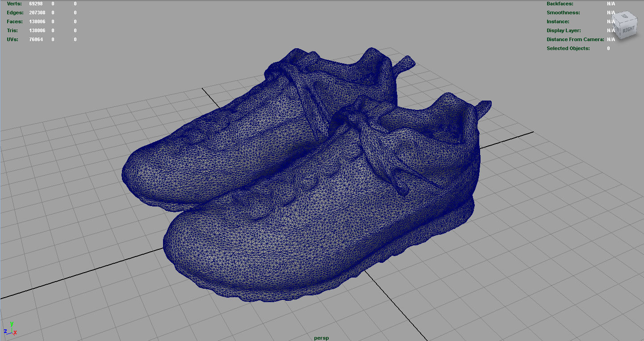The height and width of the screenshot is (341, 644).
Task: Click the N/A value next to Backfaces
Action: (611, 4)
